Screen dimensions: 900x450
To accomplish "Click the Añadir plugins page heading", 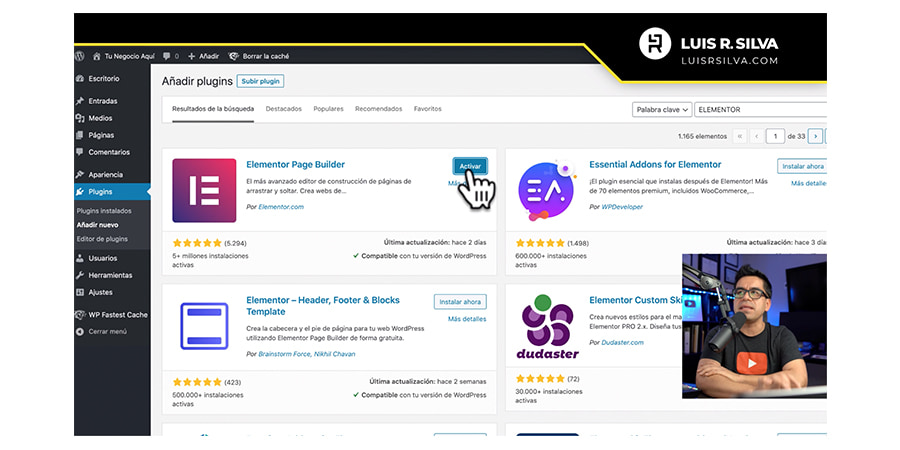I will click(x=197, y=82).
